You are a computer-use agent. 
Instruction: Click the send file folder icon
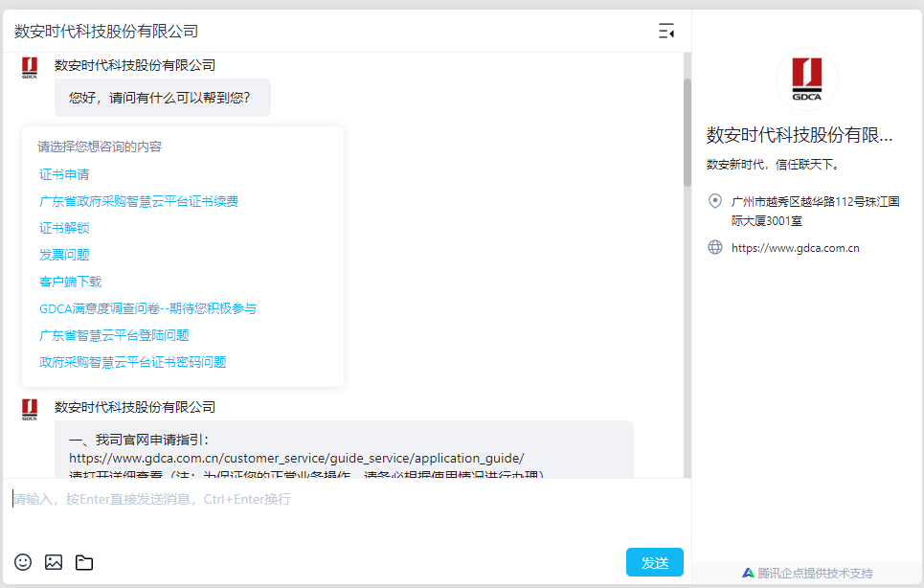pyautogui.click(x=84, y=562)
